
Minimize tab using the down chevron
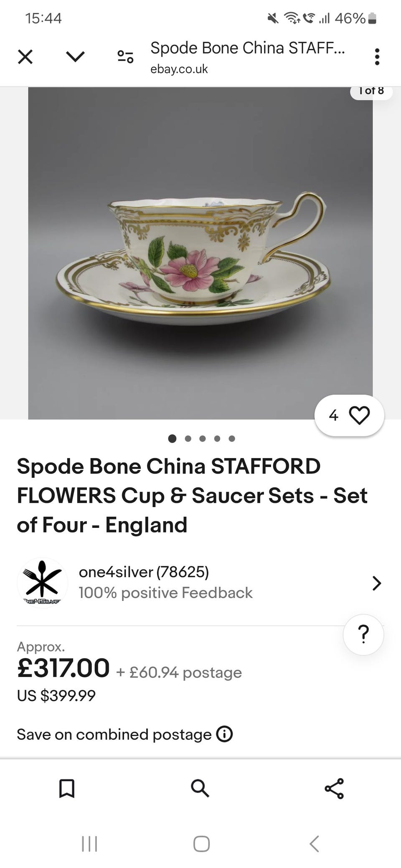pos(76,57)
